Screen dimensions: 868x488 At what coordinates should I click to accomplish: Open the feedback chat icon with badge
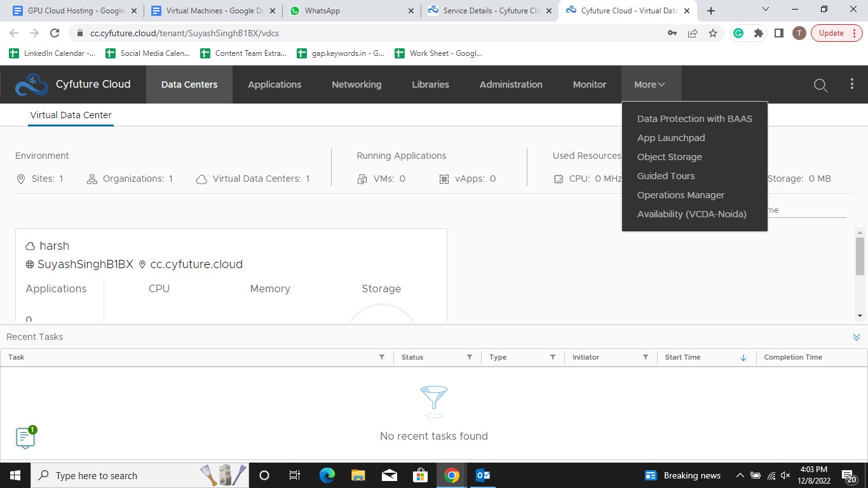click(x=25, y=437)
